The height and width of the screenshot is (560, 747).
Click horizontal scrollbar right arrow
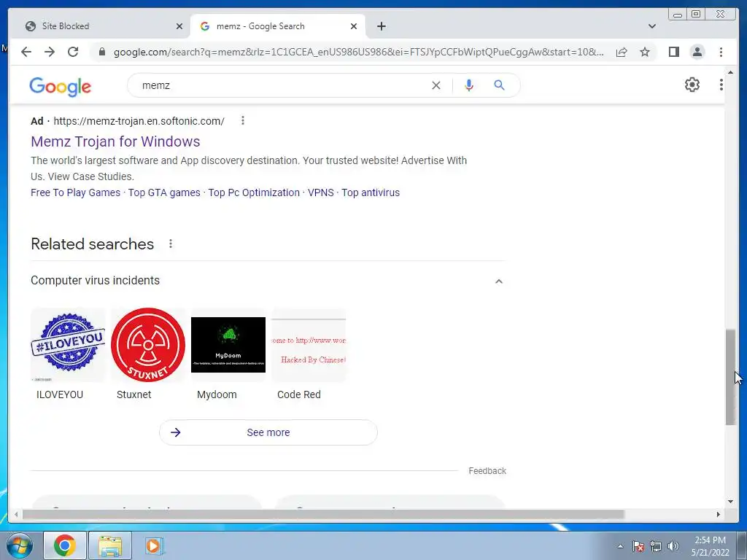click(719, 514)
